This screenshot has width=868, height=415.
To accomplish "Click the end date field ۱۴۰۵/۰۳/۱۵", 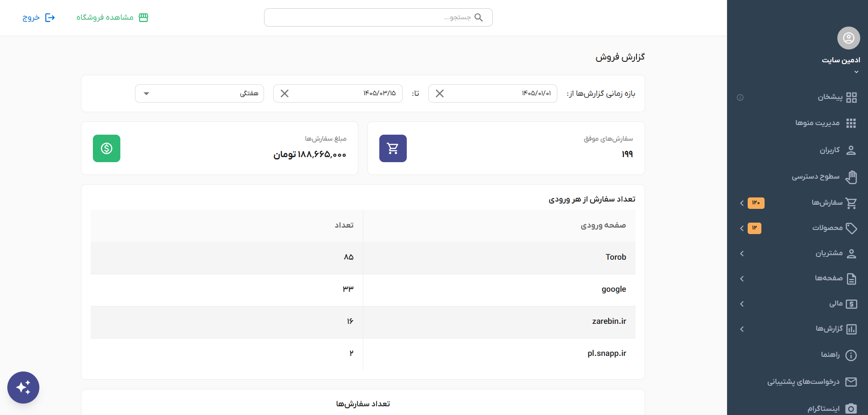I will (338, 93).
